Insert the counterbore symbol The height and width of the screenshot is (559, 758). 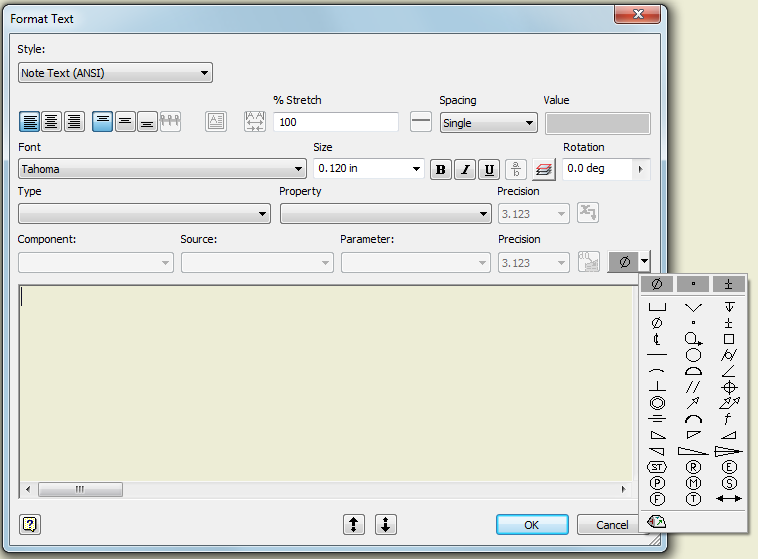tap(657, 307)
